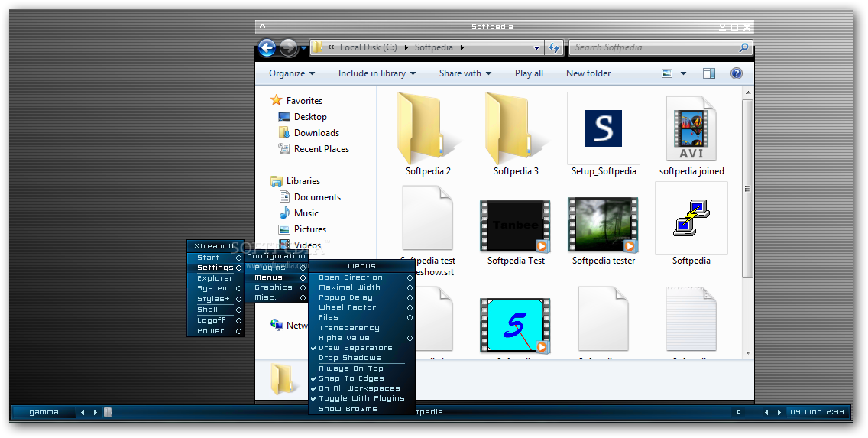Open the Music library

tap(306, 213)
